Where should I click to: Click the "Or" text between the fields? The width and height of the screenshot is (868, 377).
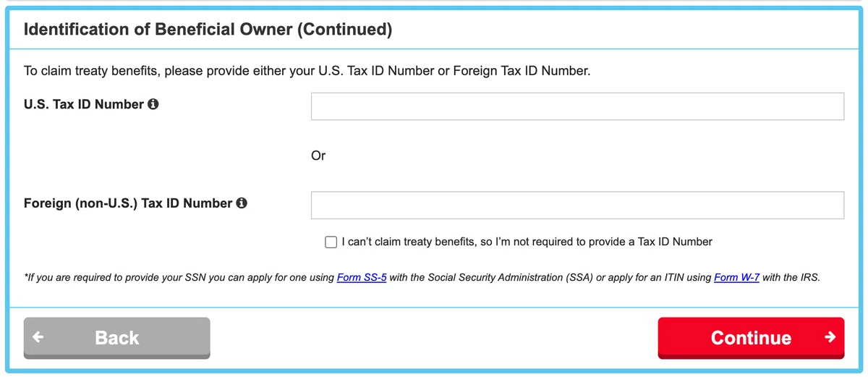pyautogui.click(x=318, y=156)
